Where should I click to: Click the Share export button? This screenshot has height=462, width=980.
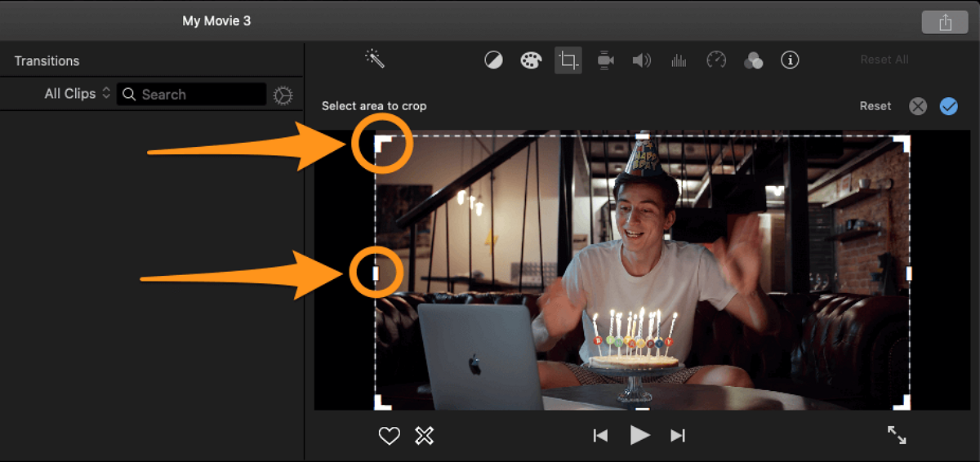tap(945, 23)
